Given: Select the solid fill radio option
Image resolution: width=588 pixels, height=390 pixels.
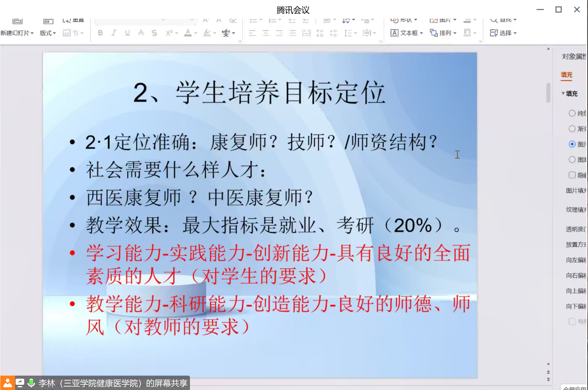Looking at the screenshot, I should pos(572,113).
